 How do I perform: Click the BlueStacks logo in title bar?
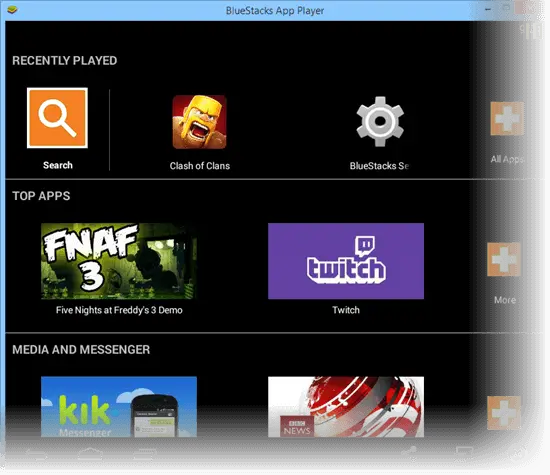pos(12,9)
